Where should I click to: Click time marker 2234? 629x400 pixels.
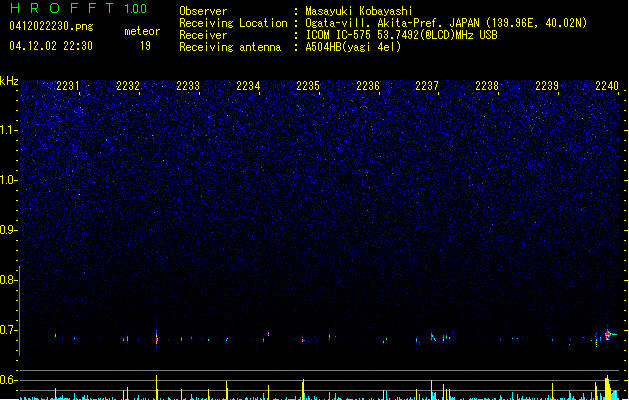[x=248, y=86]
